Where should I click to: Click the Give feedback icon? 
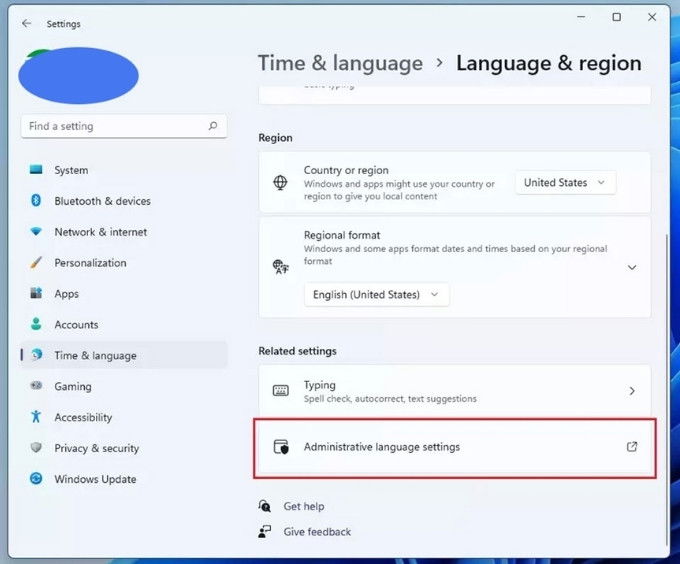pos(265,531)
